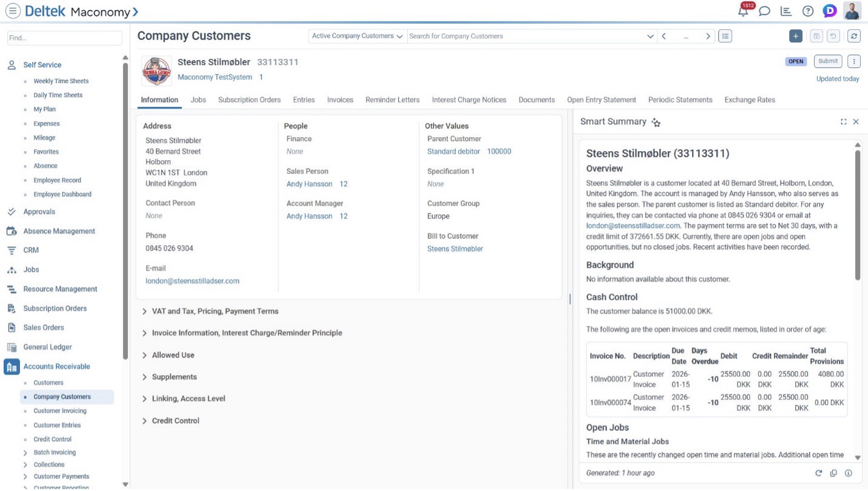Click the Submit button
868x491 pixels.
(x=828, y=61)
